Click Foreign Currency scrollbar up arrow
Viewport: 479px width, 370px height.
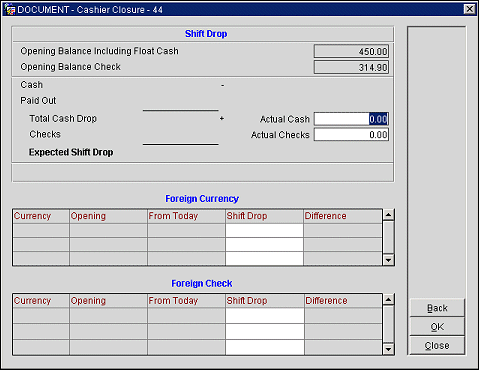388,215
